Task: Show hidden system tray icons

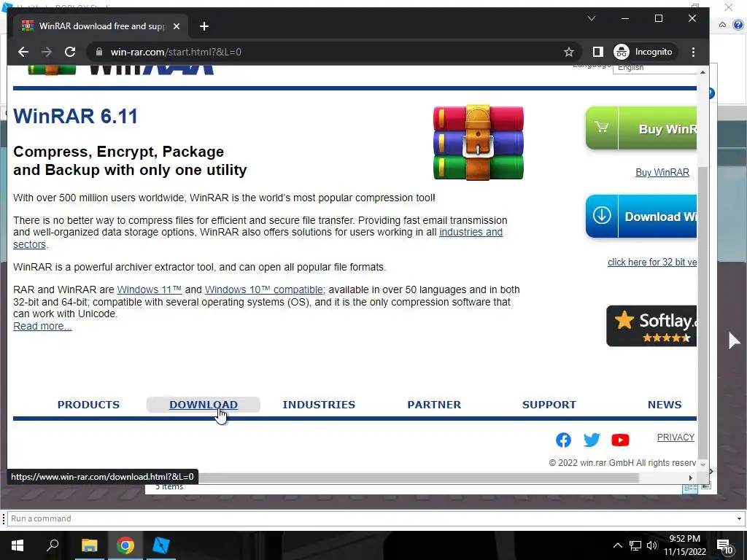Action: (617, 545)
